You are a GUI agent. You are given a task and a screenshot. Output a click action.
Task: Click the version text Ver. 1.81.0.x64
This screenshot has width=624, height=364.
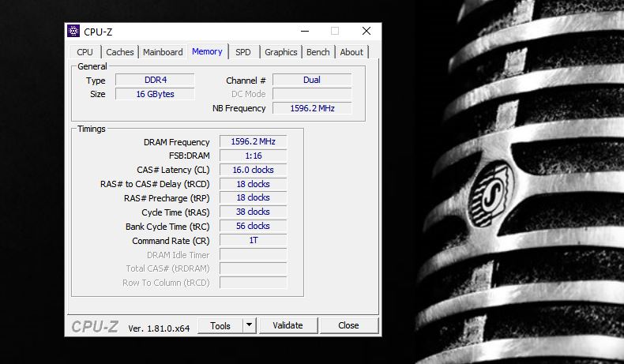click(159, 328)
